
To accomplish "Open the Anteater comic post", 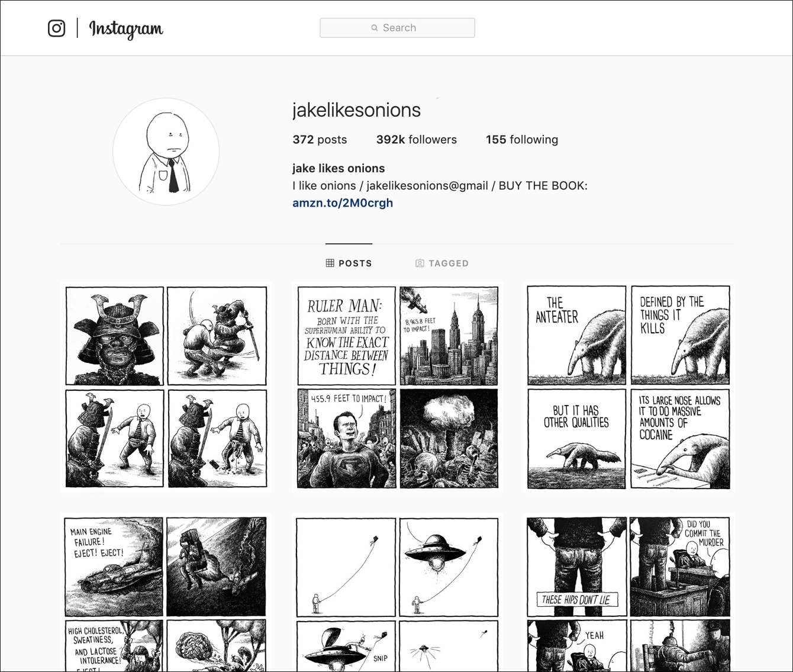I will pos(628,387).
